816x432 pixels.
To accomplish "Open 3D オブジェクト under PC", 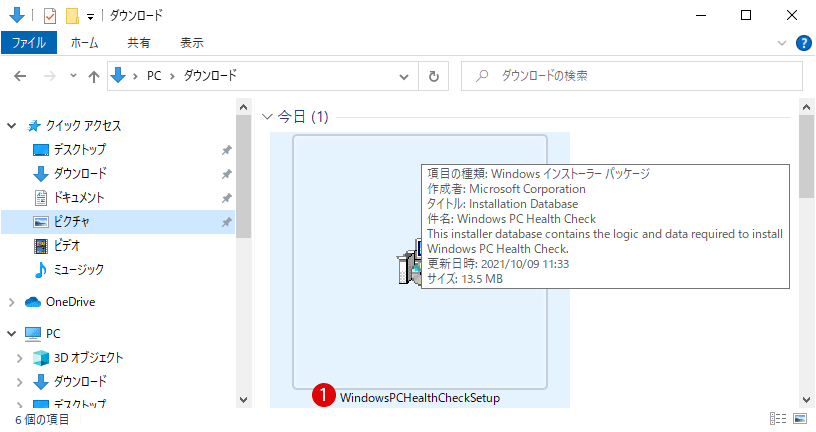I will point(88,358).
